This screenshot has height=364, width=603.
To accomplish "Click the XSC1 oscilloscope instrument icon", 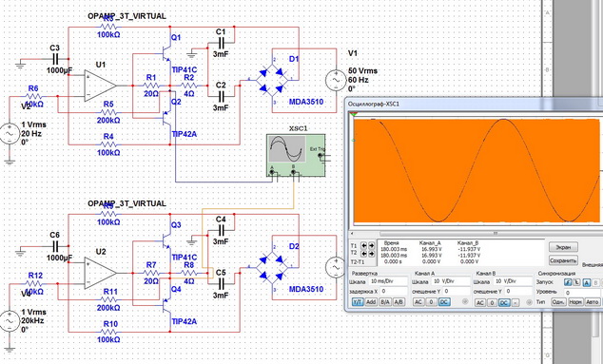I will click(x=296, y=155).
